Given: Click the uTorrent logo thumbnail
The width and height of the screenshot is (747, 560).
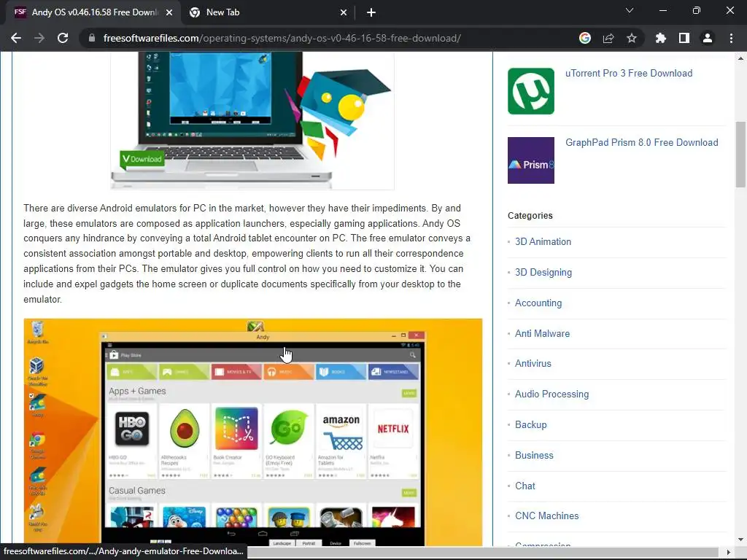Looking at the screenshot, I should click(x=531, y=91).
